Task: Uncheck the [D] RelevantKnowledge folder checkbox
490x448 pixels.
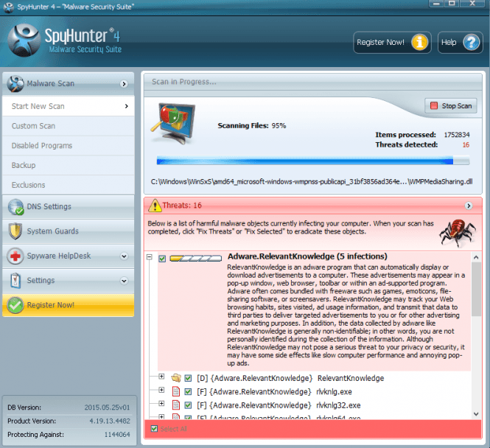Action: pos(188,378)
